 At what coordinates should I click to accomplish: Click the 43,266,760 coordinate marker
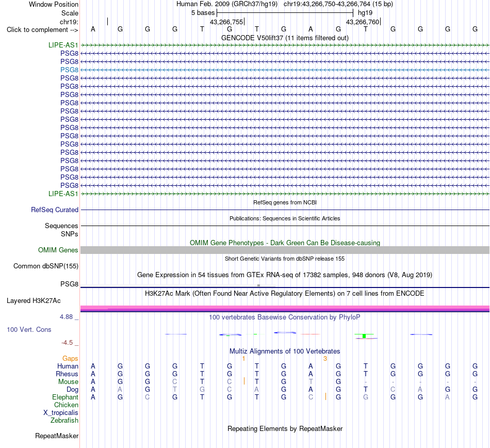tap(363, 22)
